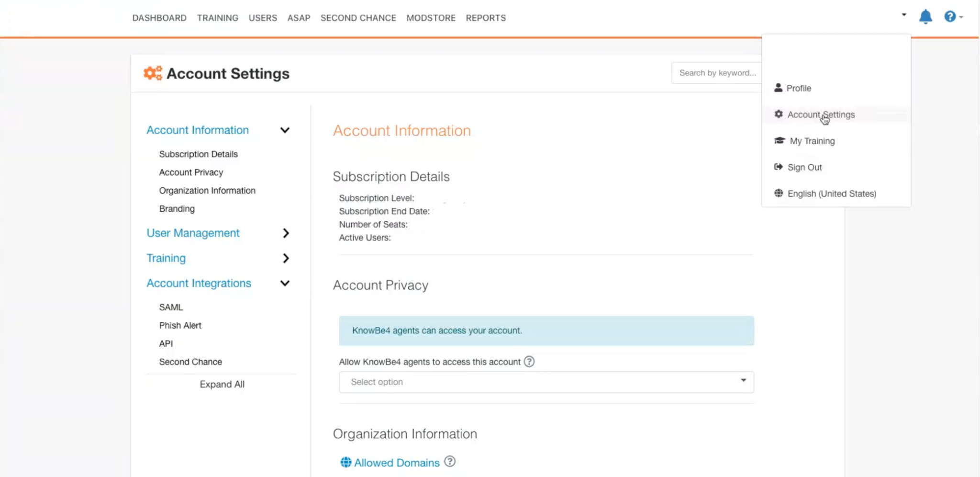Expand the User Management section chevron

286,233
